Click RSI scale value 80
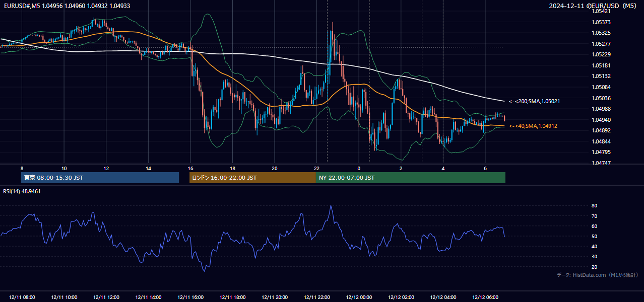 (x=595, y=206)
